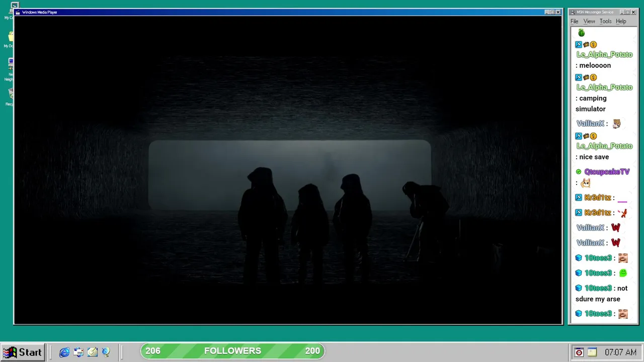Minimize the Windows Media Player window
The width and height of the screenshot is (644, 362).
tap(547, 12)
